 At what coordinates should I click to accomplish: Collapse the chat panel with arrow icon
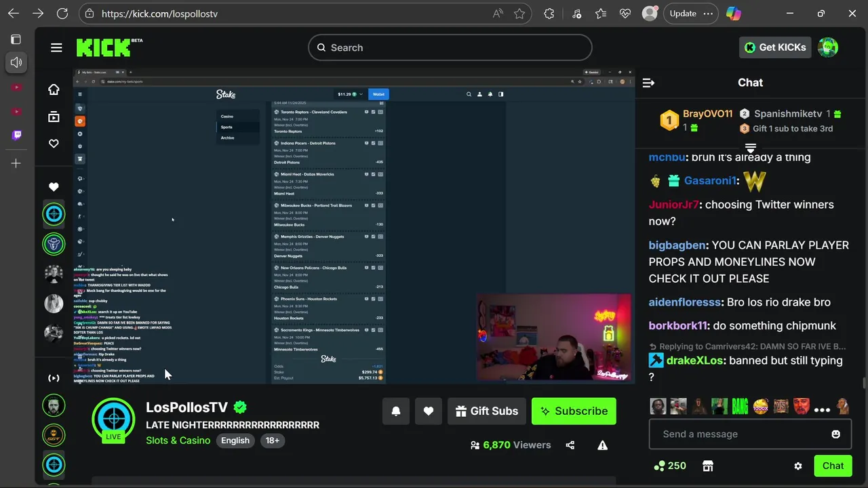tap(648, 83)
